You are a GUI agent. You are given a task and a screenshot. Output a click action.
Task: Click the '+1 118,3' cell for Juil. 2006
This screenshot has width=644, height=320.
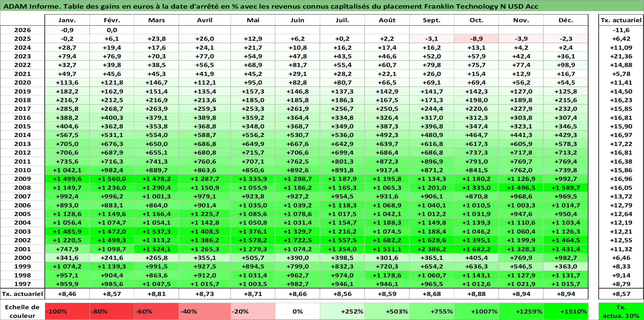click(342, 205)
